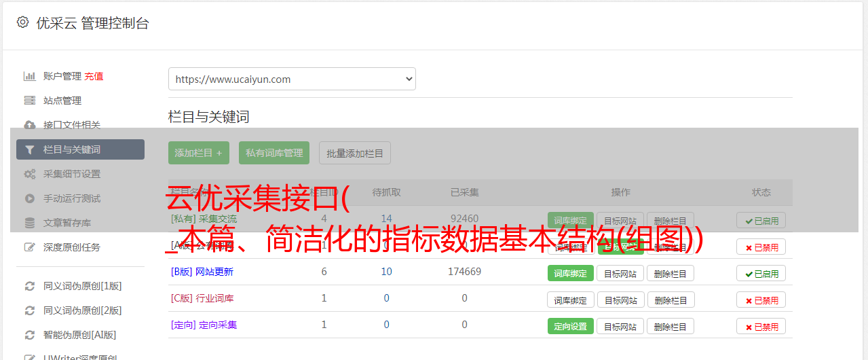Screen dimensions: 868x360
Task: Click the 操作 column header
Action: [620, 192]
